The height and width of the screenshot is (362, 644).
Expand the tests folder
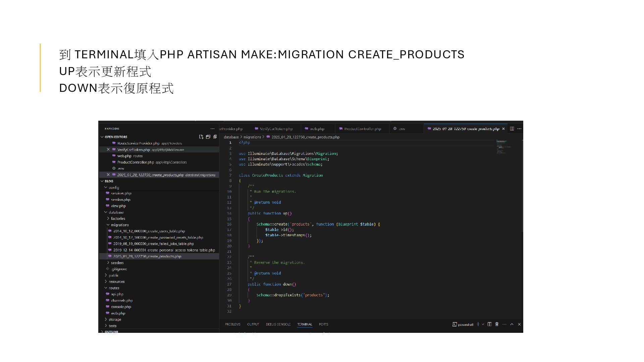pyautogui.click(x=106, y=326)
